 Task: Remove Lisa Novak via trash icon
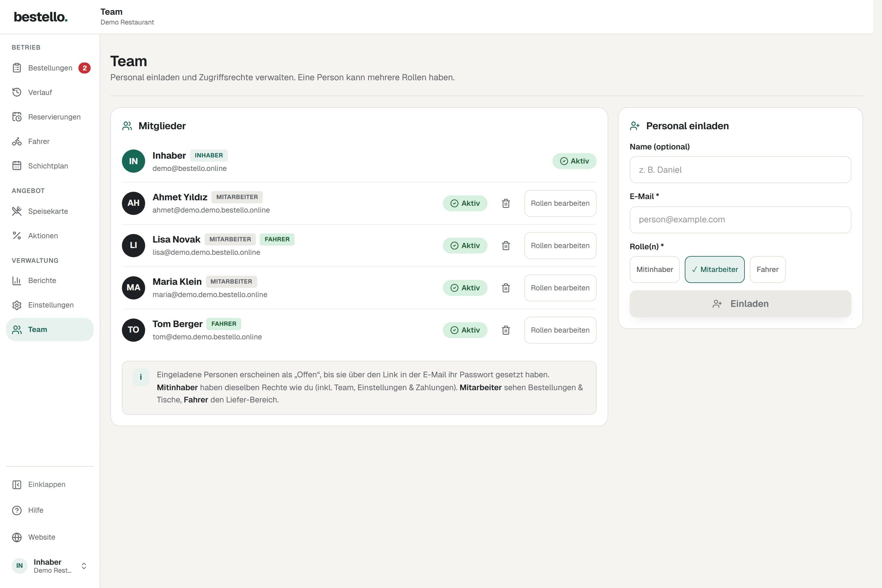pos(506,246)
